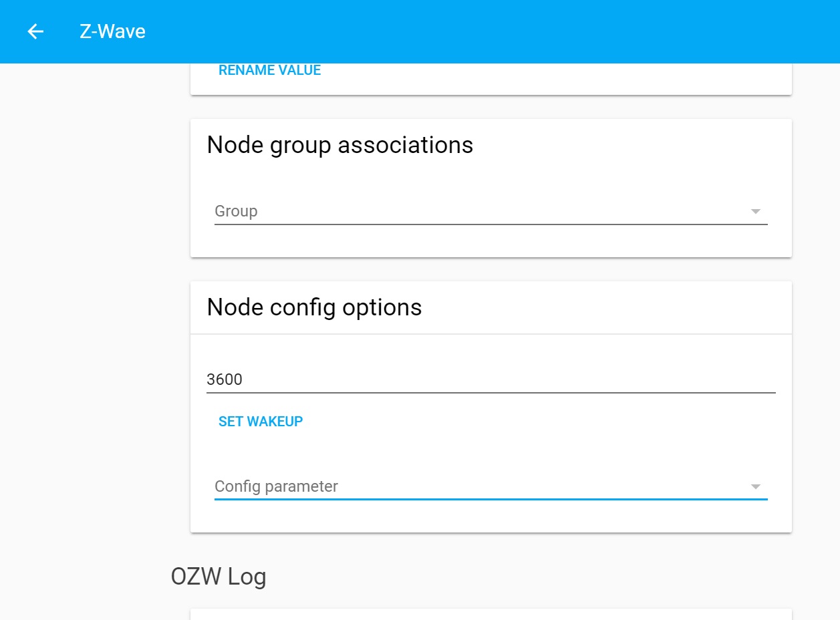
Task: Activate the RENAME VALUE link
Action: click(269, 69)
